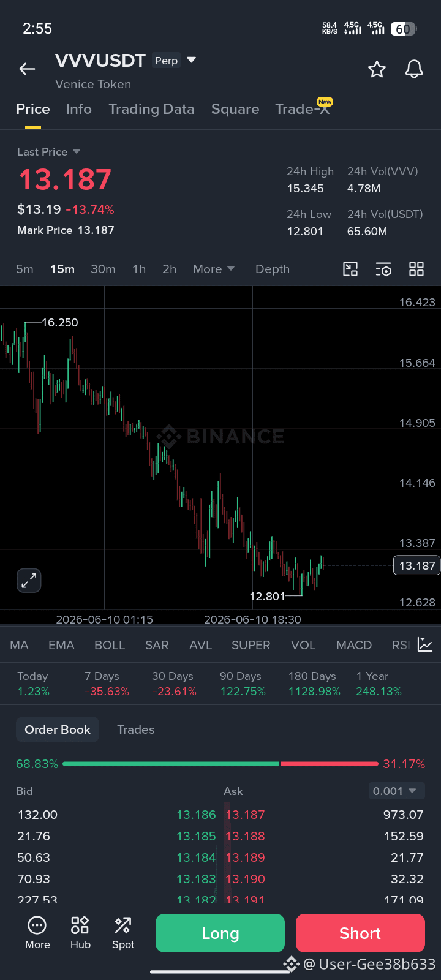This screenshot has width=441, height=980.
Task: Open More menu in bottom bar
Action: pos(37,933)
